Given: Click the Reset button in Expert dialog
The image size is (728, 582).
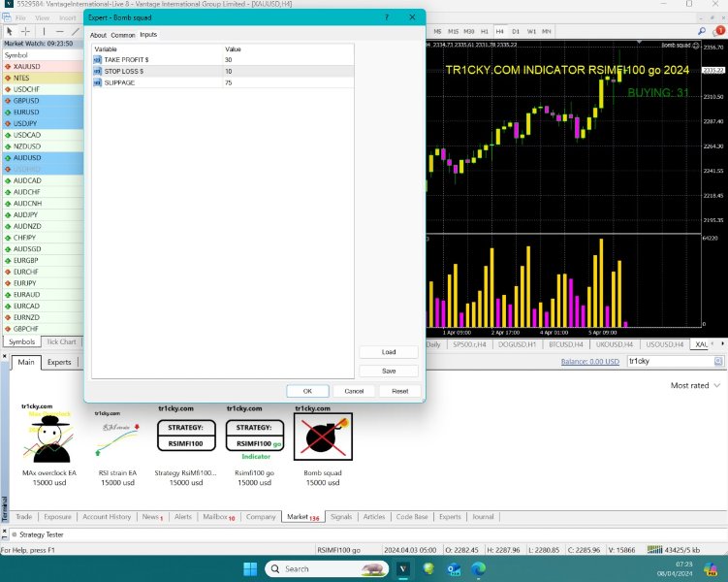Looking at the screenshot, I should point(399,391).
